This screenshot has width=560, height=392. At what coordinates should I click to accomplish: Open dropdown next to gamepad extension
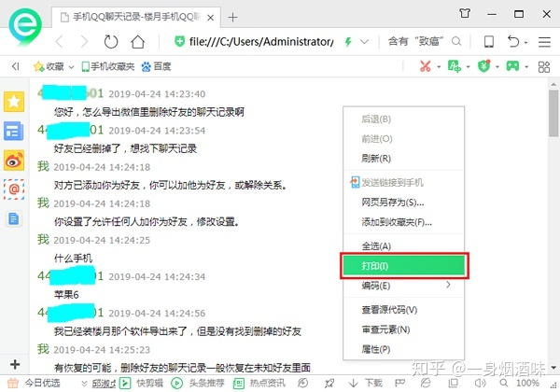[x=526, y=66]
